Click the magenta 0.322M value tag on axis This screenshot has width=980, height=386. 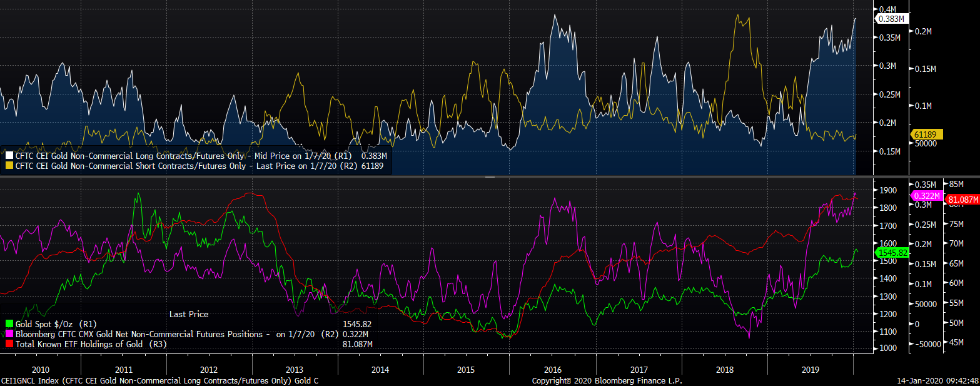(926, 196)
